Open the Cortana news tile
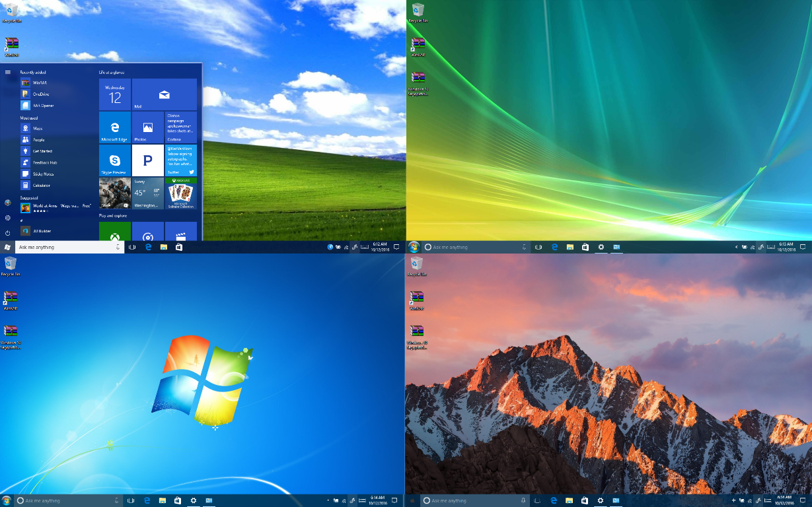This screenshot has height=507, width=812. click(181, 127)
